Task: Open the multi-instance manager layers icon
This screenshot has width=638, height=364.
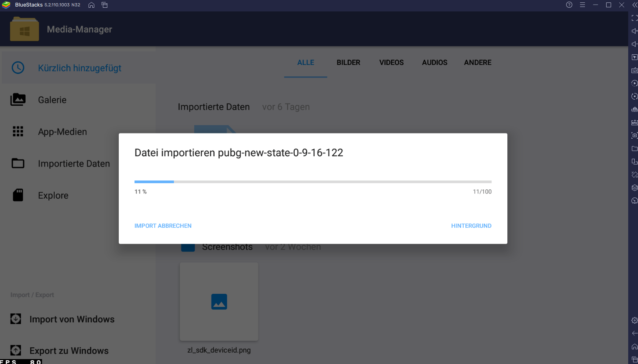Action: [x=634, y=187]
